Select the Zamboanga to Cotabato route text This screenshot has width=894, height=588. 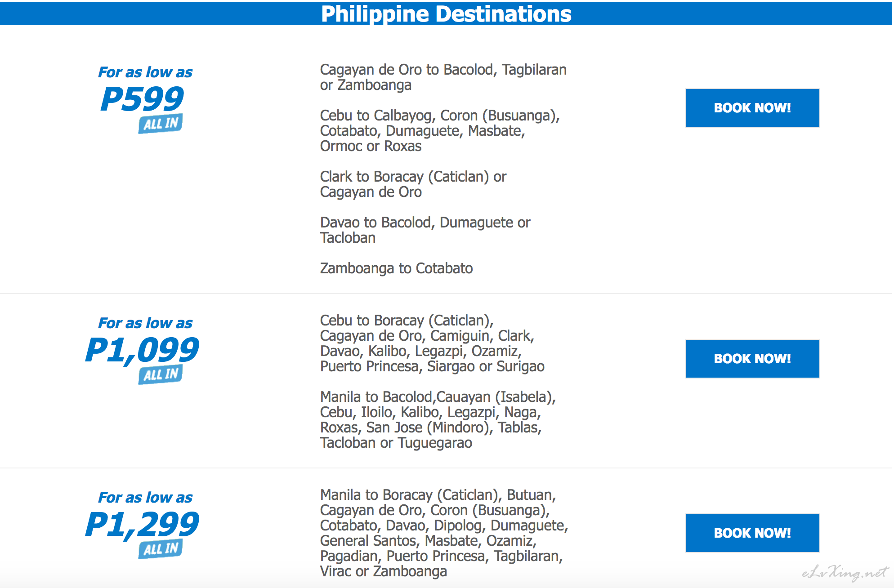pyautogui.click(x=396, y=268)
